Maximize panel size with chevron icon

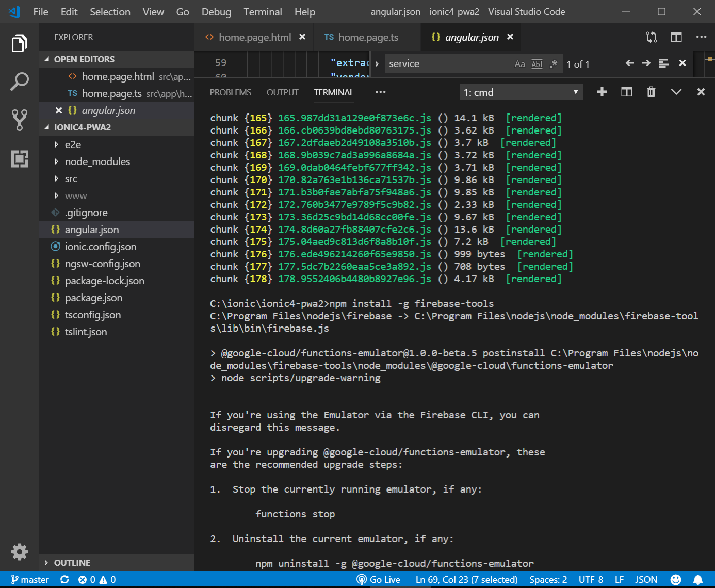pos(676,92)
